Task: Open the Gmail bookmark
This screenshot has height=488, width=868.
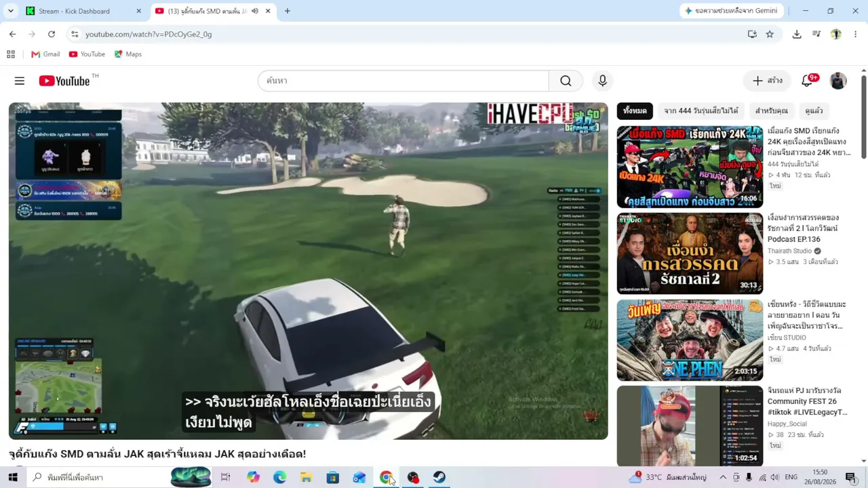Action: point(45,54)
